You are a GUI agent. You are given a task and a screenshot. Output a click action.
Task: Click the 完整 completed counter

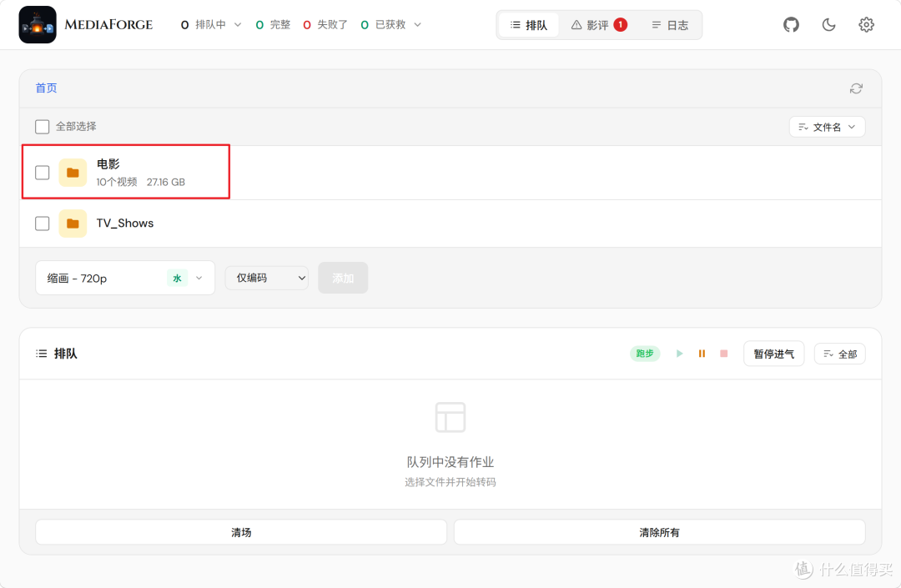273,25
